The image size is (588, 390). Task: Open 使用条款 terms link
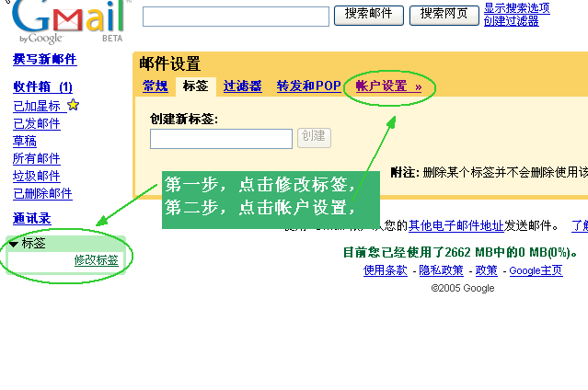386,270
